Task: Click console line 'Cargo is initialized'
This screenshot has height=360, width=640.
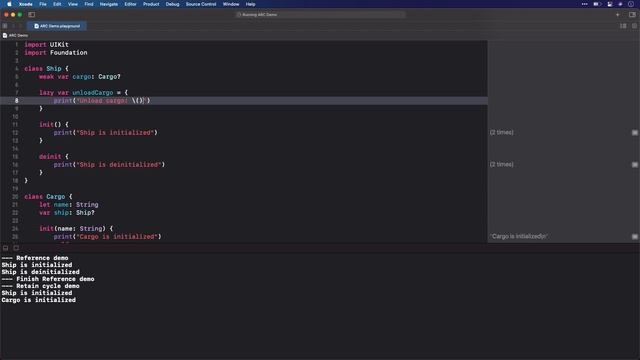Action: click(38, 300)
